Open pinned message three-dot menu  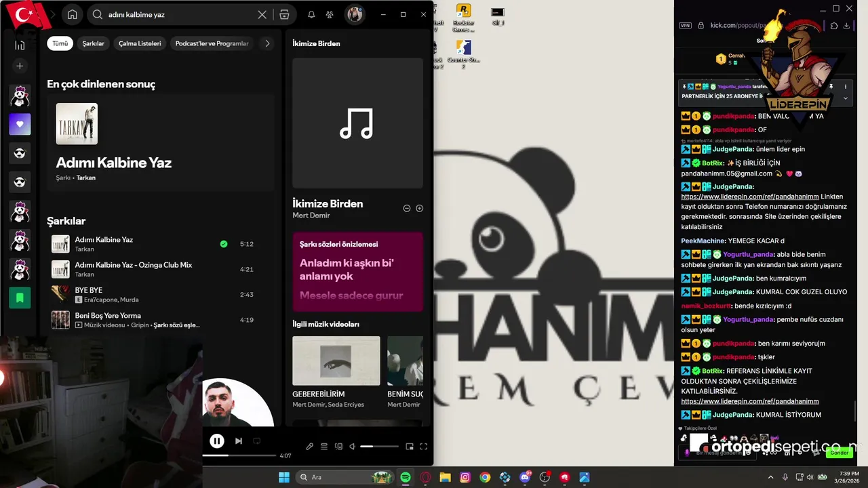point(846,87)
